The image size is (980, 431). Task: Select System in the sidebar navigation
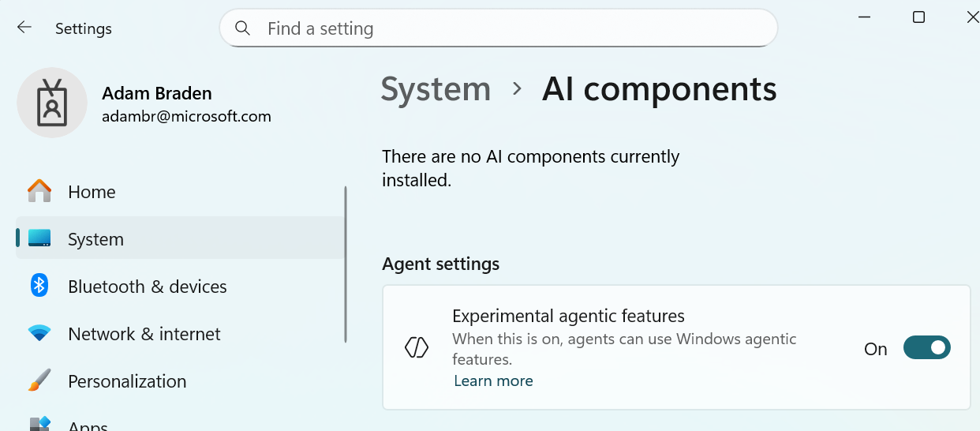click(95, 239)
